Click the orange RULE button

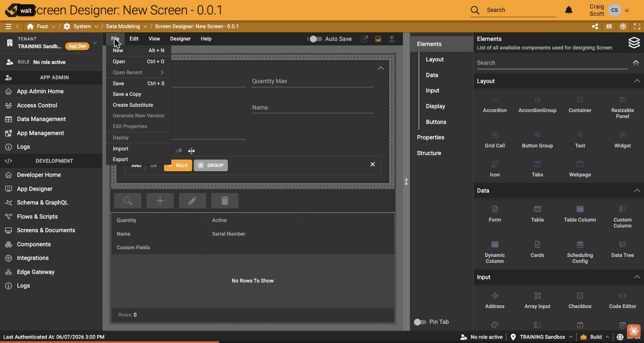point(178,165)
